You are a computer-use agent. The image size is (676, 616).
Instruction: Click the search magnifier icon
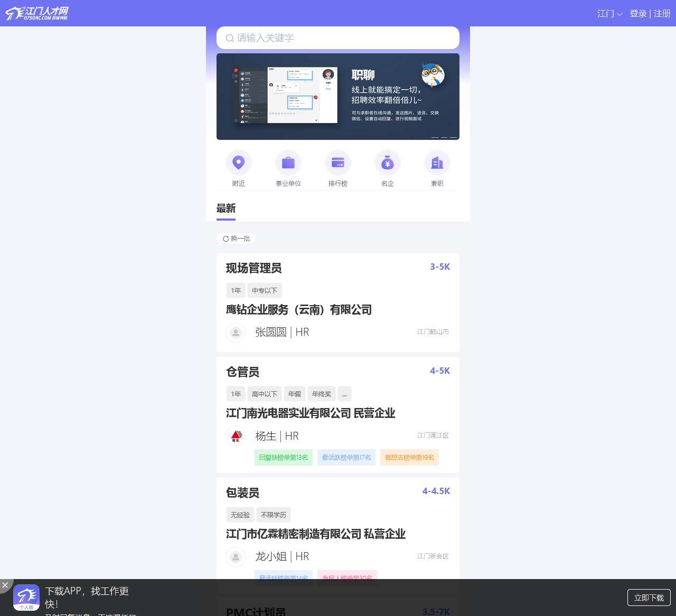[x=230, y=38]
